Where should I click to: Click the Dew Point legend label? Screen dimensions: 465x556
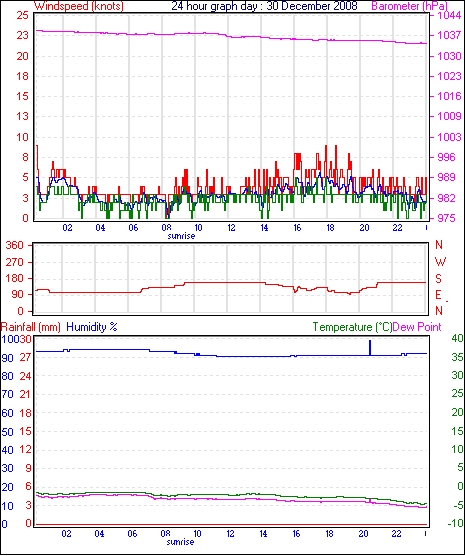click(417, 327)
